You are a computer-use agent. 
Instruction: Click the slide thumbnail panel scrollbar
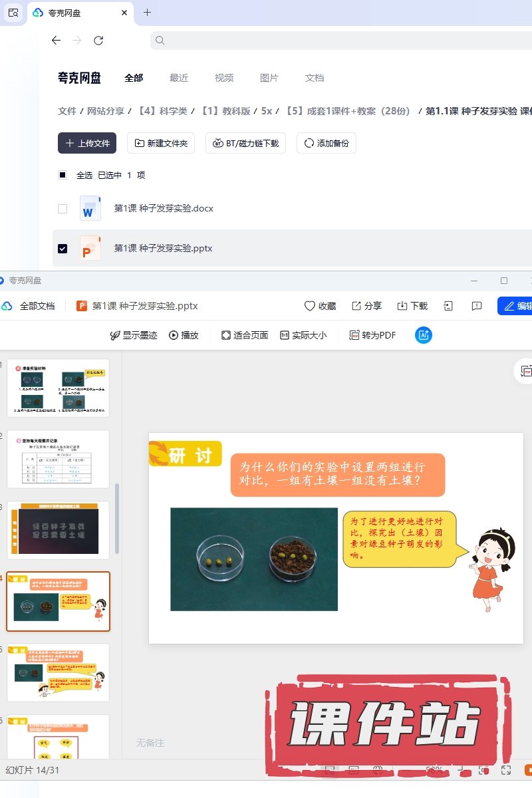click(x=118, y=519)
